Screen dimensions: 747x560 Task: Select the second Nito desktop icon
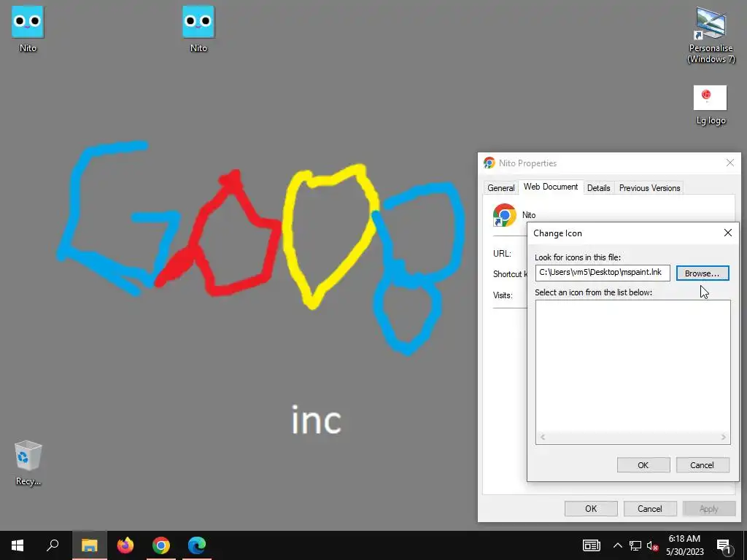point(198,28)
